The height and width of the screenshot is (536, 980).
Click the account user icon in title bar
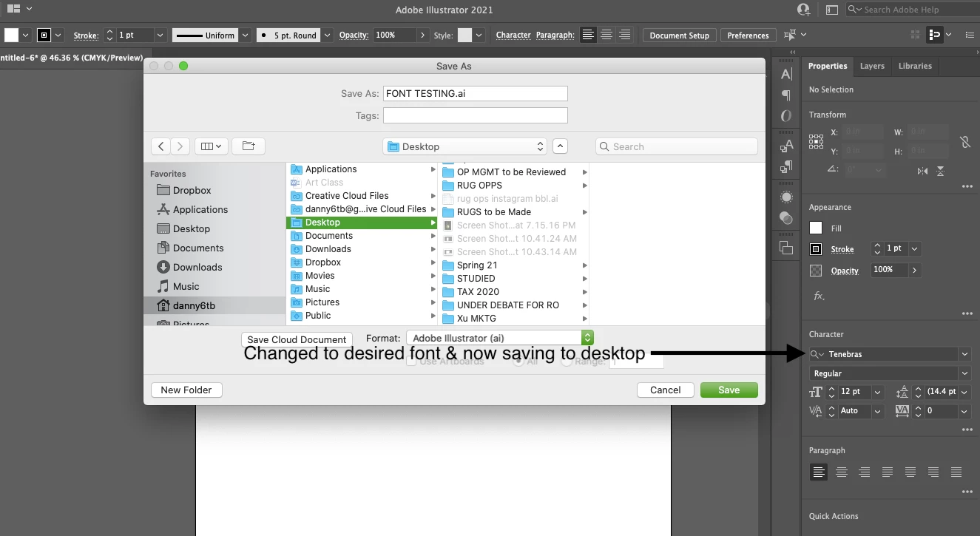[804, 10]
